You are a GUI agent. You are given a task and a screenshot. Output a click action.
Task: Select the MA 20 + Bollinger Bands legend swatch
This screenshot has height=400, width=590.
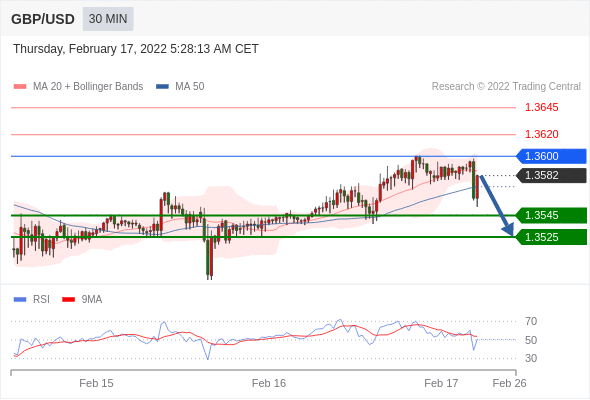point(20,87)
